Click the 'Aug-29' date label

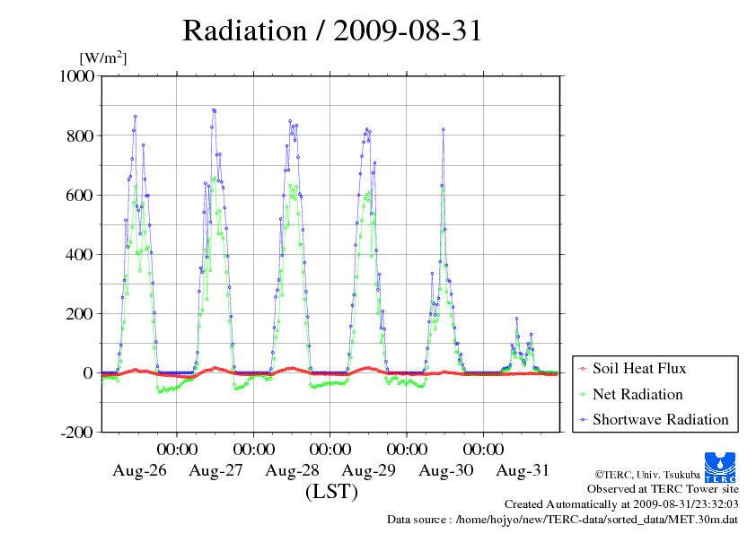[x=369, y=470]
